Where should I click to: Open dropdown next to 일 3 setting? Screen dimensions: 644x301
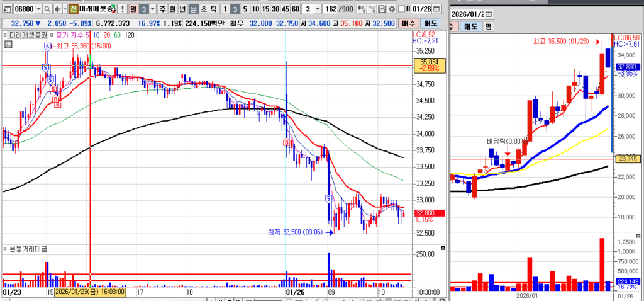[x=153, y=9]
